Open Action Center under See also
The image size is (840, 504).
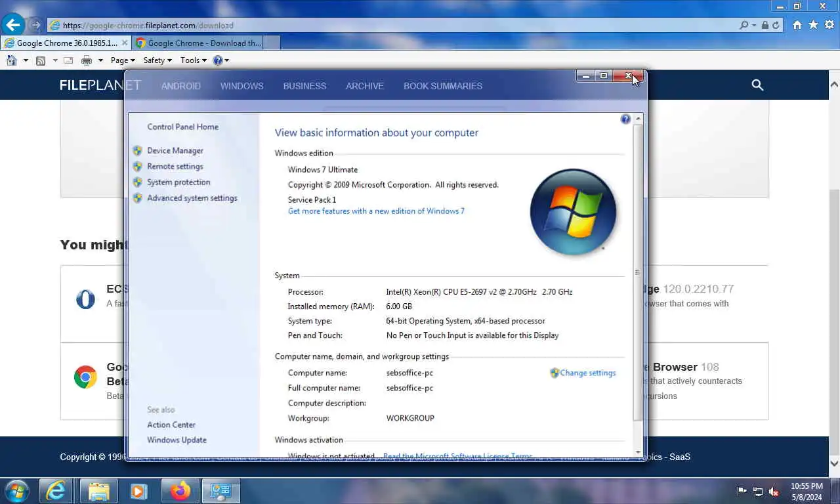(171, 425)
